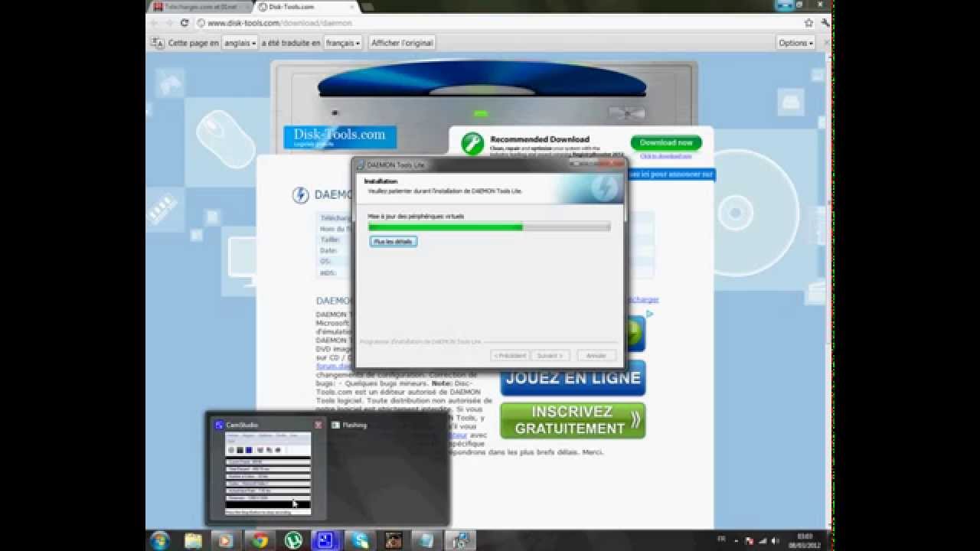This screenshot has width=980, height=551.
Task: Click the AdChoices icon on the ad
Action: 649,314
